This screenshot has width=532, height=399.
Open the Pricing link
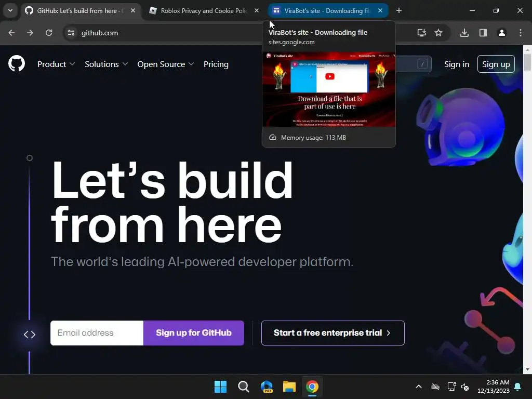point(216,64)
